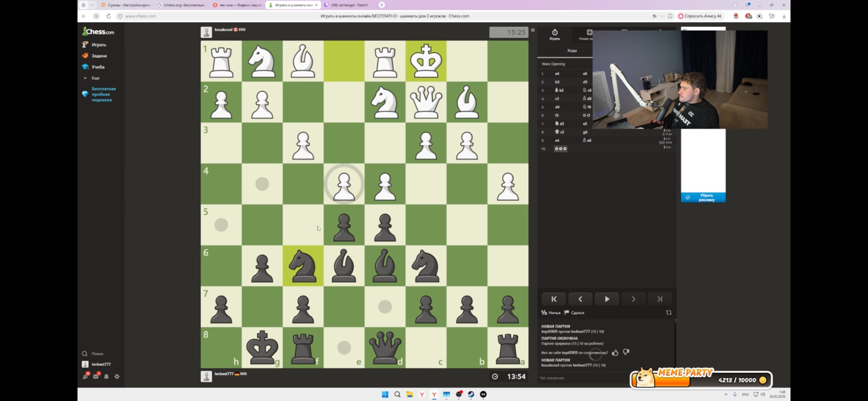Viewport: 868px width, 401px height.
Task: Open board settings gear next to clock
Action: (x=533, y=30)
